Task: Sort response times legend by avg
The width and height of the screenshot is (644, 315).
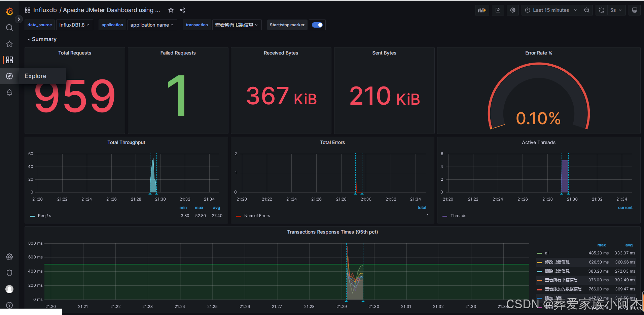Action: click(629, 245)
